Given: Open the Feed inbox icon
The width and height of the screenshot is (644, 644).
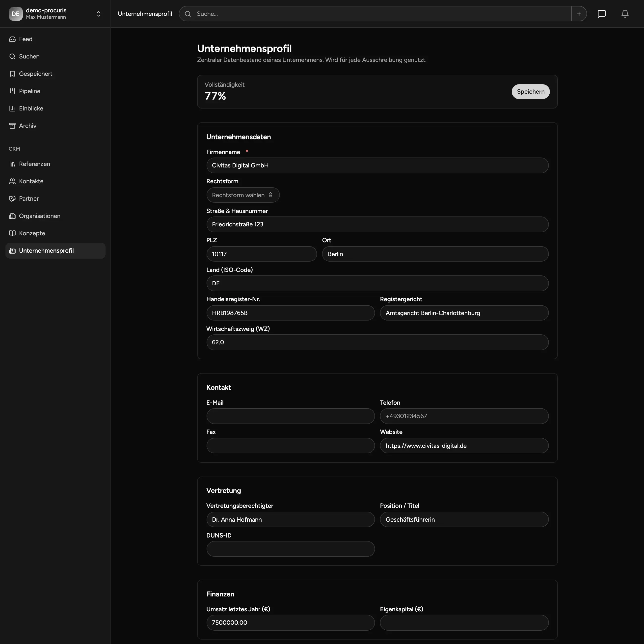Looking at the screenshot, I should tap(12, 39).
